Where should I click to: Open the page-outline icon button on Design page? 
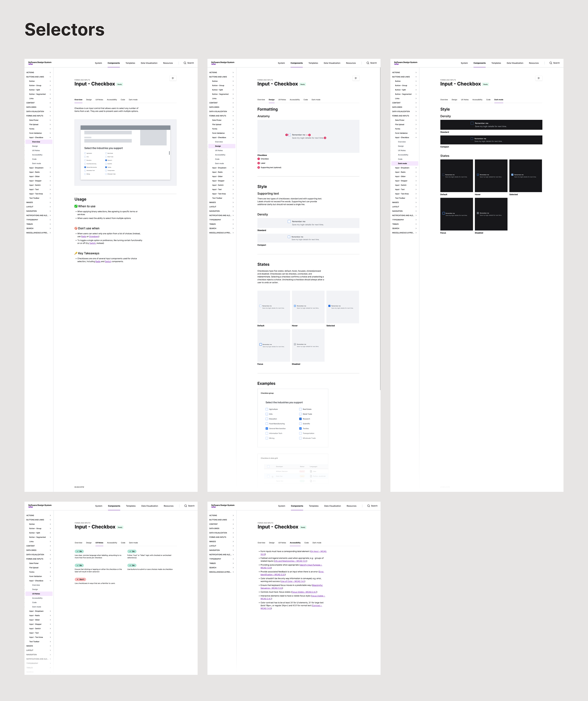[356, 78]
